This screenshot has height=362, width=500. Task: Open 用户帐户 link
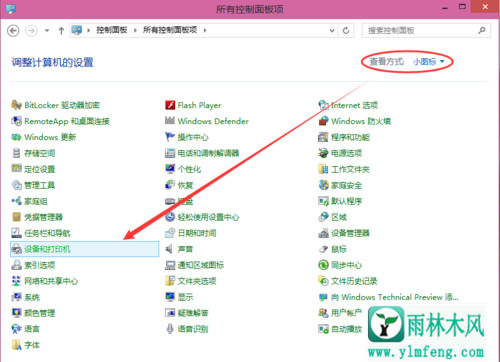click(346, 313)
